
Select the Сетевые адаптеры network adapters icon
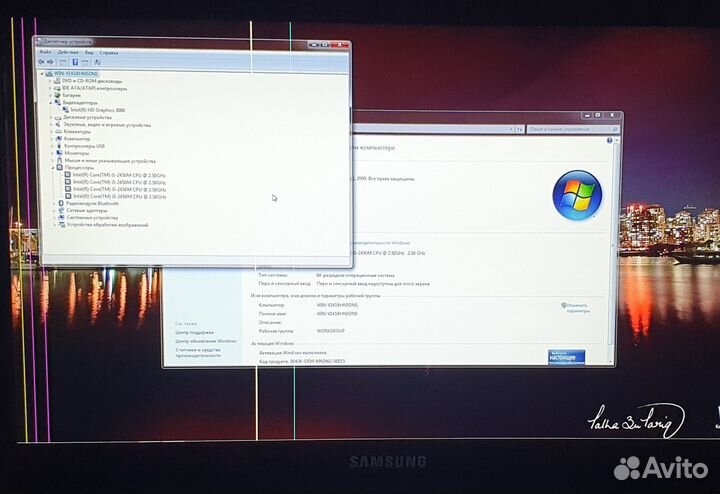pos(61,210)
